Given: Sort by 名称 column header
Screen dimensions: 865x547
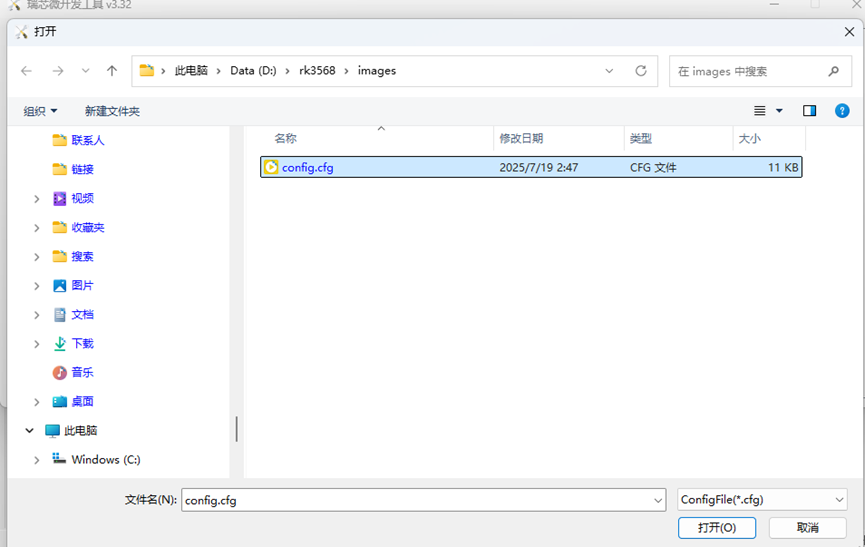Looking at the screenshot, I should click(285, 138).
